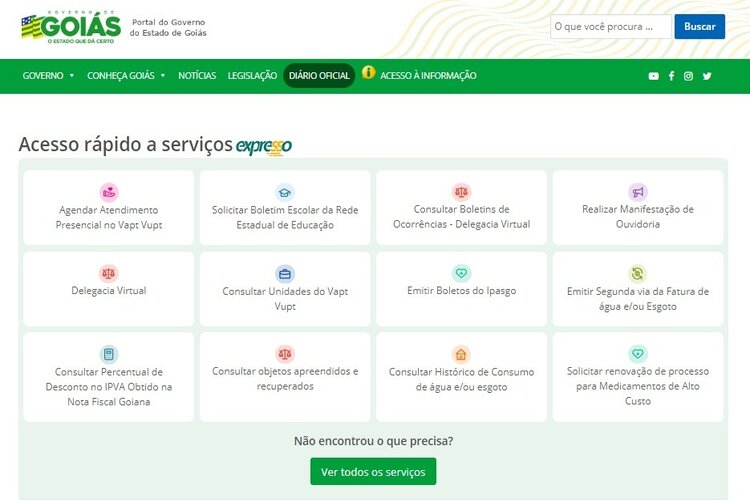Viewport: 750px width, 500px height.
Task: Click the Boletim Escolar graduation cap icon
Action: point(285,192)
